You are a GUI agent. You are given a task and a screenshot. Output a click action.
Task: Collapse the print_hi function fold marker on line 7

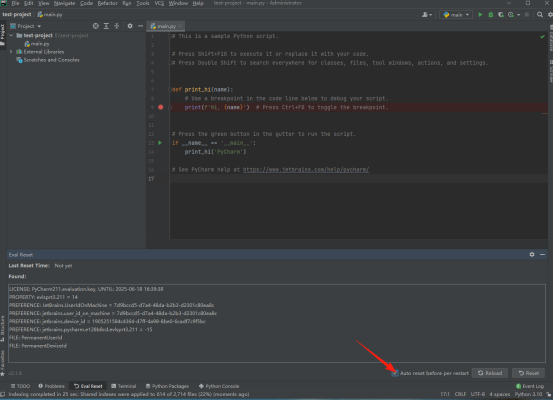pos(170,89)
